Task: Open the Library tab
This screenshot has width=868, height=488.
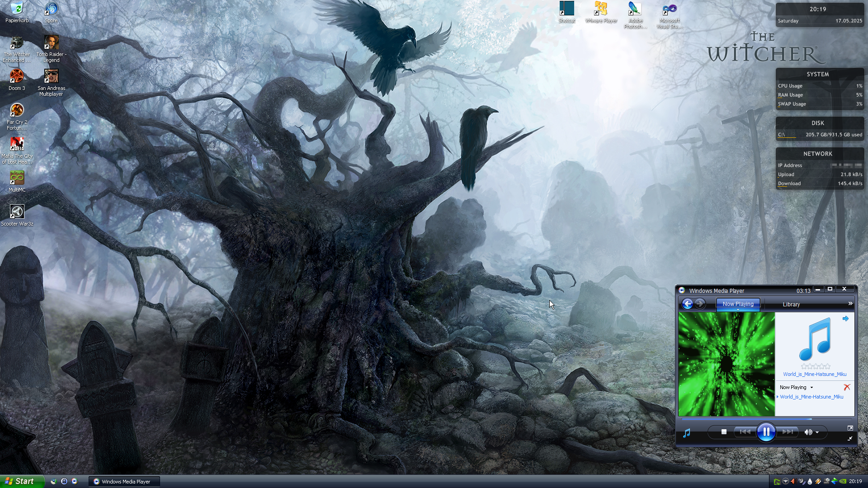Action: (x=791, y=305)
